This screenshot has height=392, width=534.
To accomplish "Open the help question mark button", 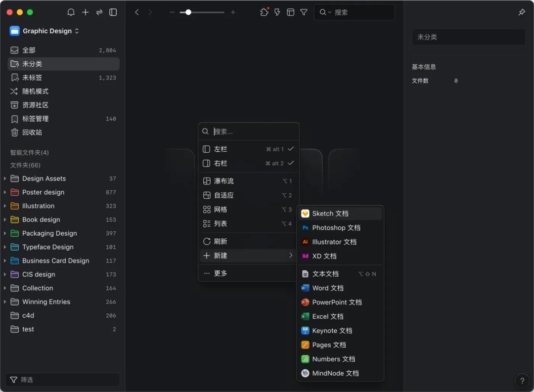I will point(522,381).
